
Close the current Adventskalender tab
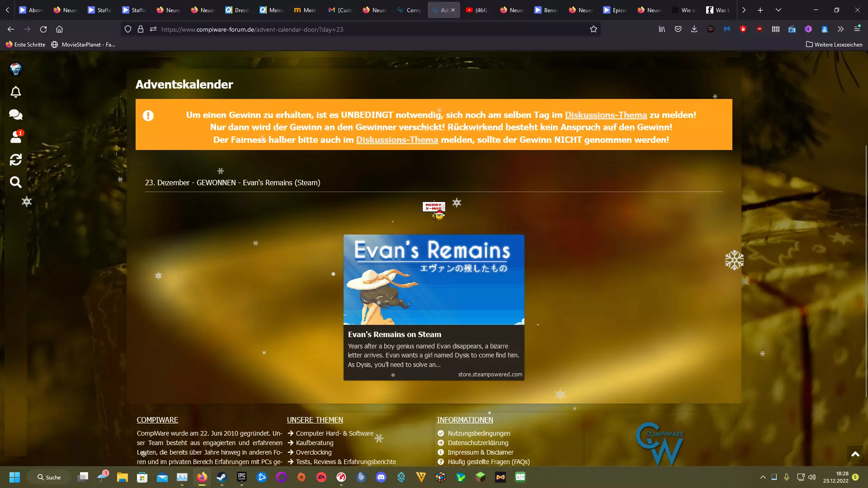tap(453, 10)
